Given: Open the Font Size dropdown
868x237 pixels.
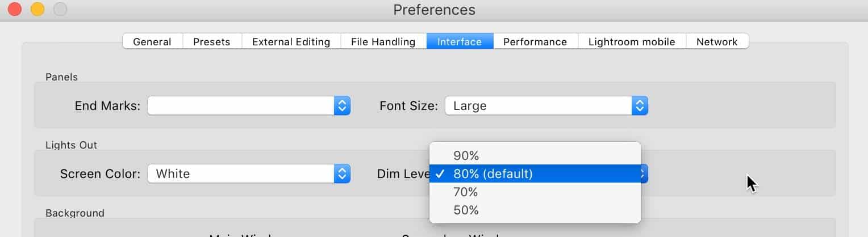Looking at the screenshot, I should click(546, 105).
